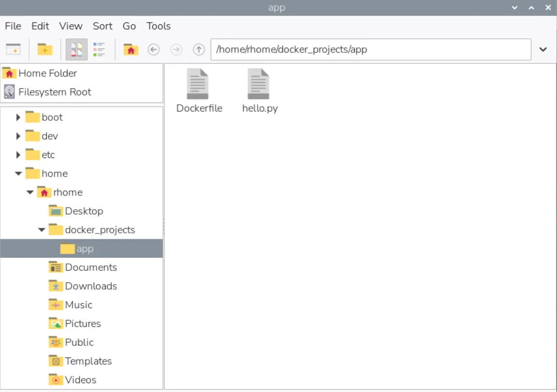Select Home Folder in places pane

click(82, 73)
